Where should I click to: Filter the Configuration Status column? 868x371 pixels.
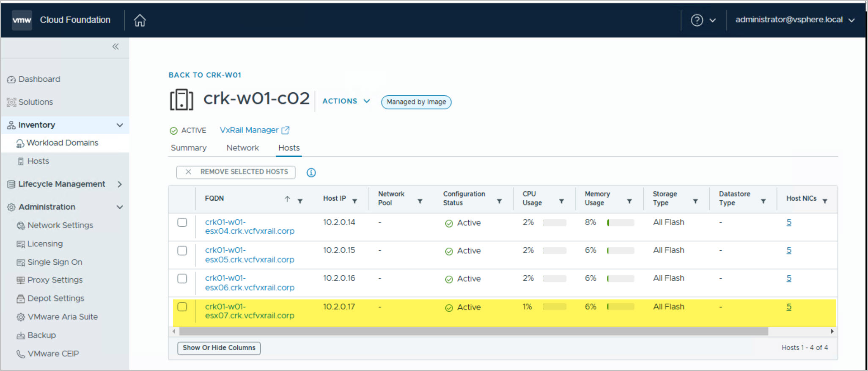pyautogui.click(x=499, y=201)
